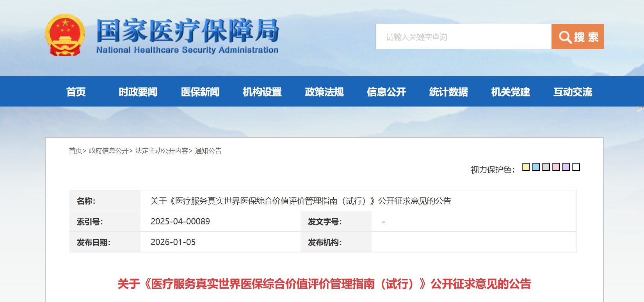Open the 时政要闻 menu
The width and height of the screenshot is (644, 302).
tap(138, 92)
